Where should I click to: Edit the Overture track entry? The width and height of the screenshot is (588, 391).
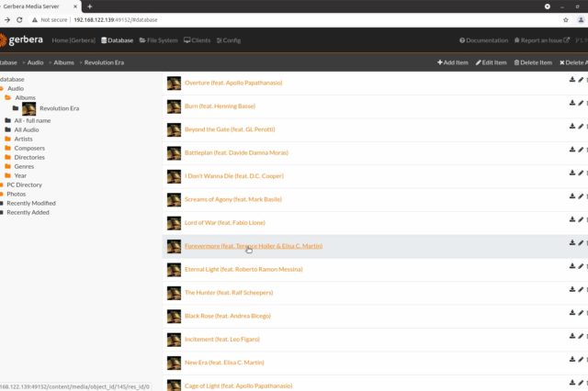tap(581, 80)
